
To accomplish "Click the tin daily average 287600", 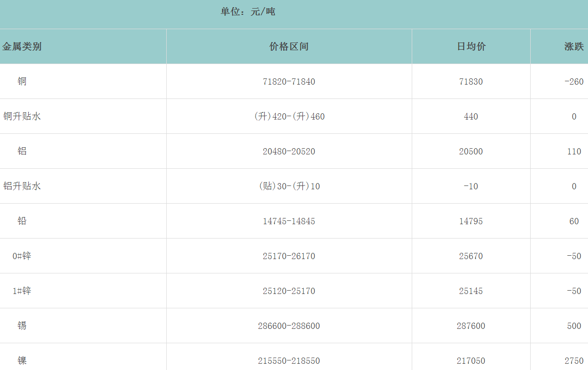I will (x=471, y=326).
